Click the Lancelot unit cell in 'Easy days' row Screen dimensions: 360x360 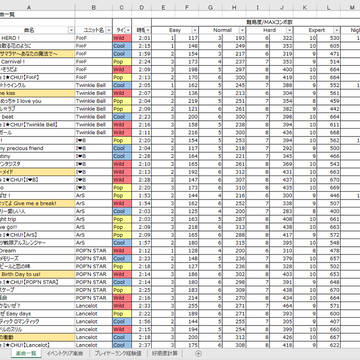click(94, 314)
